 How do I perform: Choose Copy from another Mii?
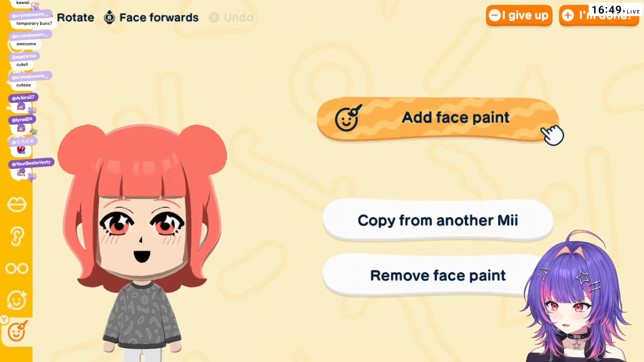438,220
